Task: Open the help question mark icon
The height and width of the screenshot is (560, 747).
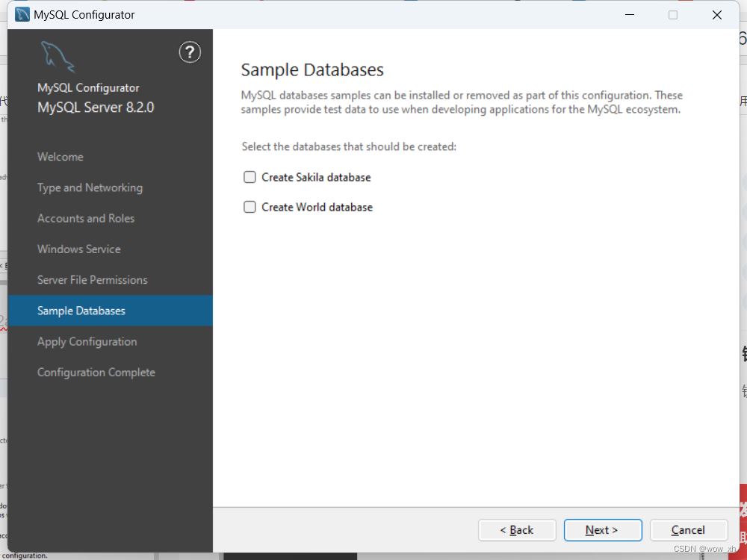Action: pos(190,52)
